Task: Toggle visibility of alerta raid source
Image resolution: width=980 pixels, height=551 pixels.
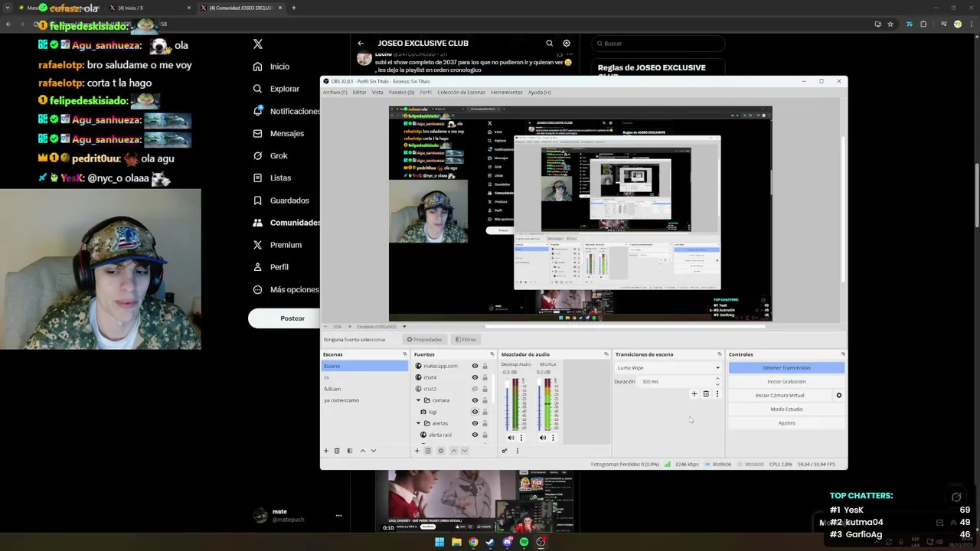Action: [475, 435]
